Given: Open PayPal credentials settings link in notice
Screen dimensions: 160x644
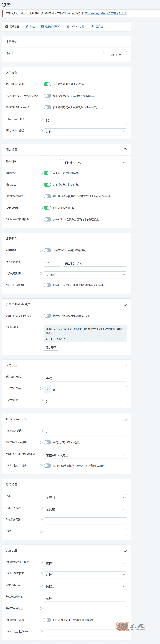Looking at the screenshot, I should pyautogui.click(x=106, y=13).
